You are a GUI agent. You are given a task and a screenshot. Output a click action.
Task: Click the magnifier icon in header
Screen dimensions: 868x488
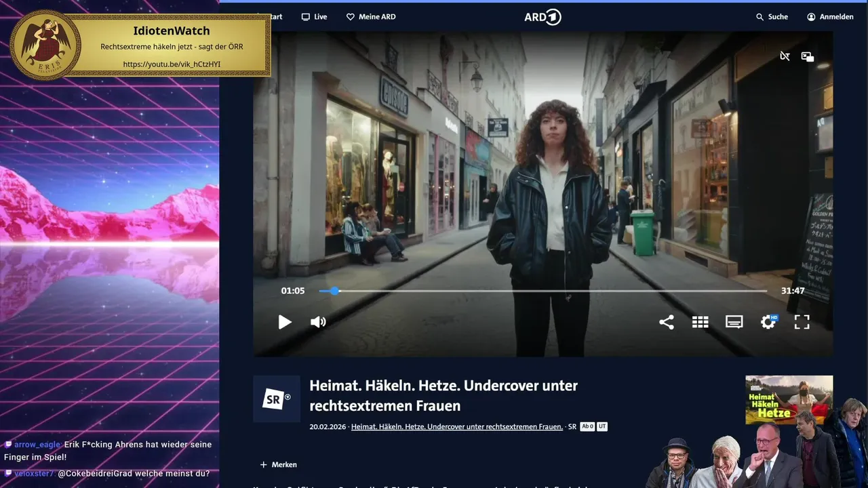coord(760,17)
